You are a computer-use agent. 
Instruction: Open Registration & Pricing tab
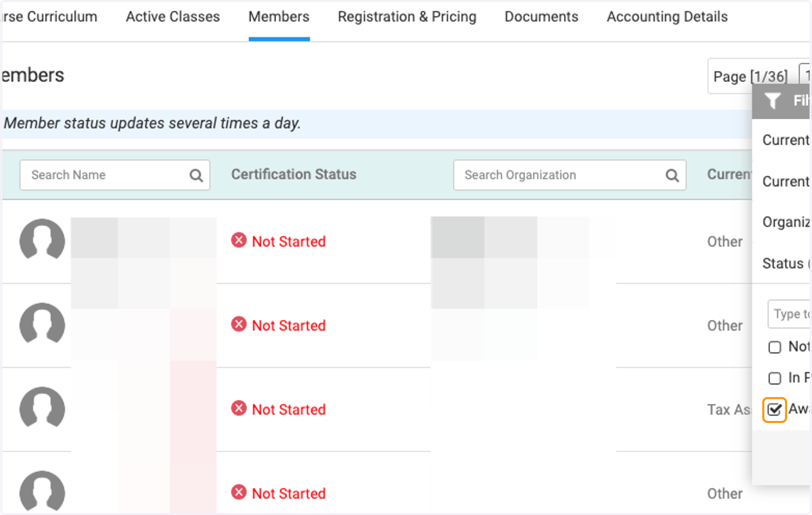tap(407, 17)
